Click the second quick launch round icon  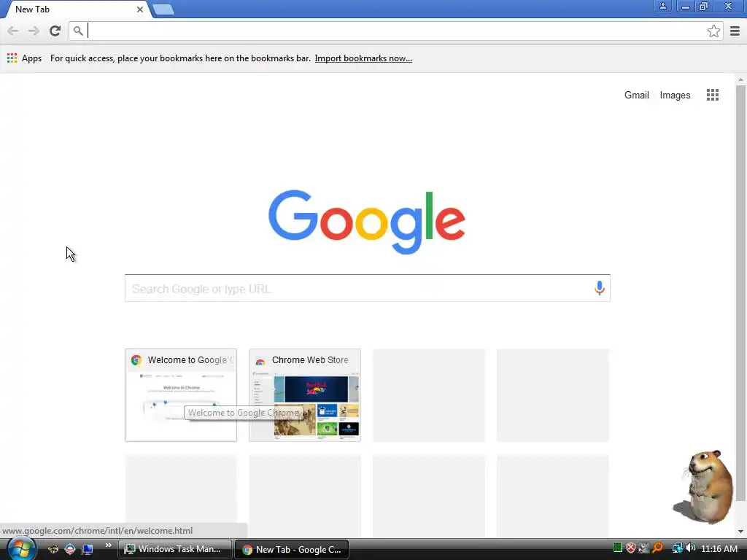click(x=70, y=549)
